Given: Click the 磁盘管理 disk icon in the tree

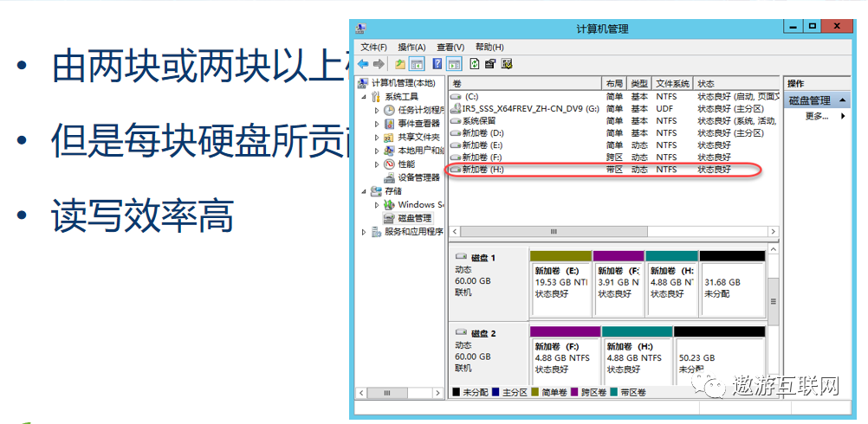Looking at the screenshot, I should pyautogui.click(x=389, y=218).
